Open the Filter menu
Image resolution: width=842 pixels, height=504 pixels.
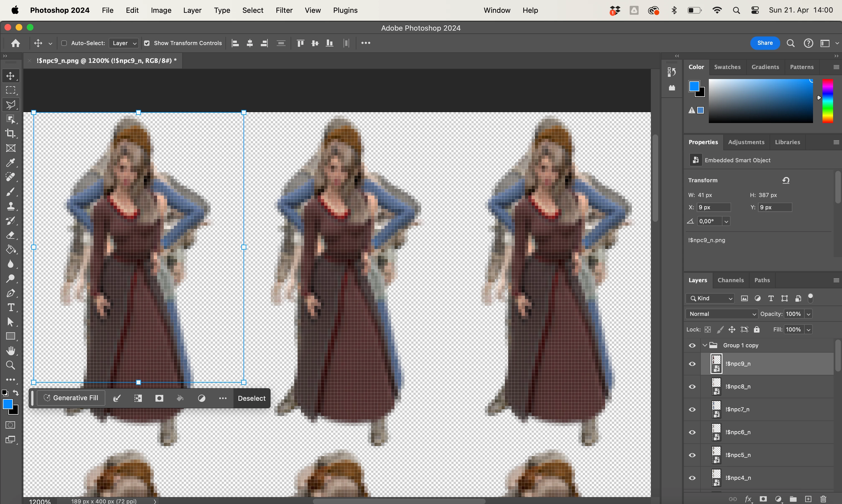[x=284, y=10]
